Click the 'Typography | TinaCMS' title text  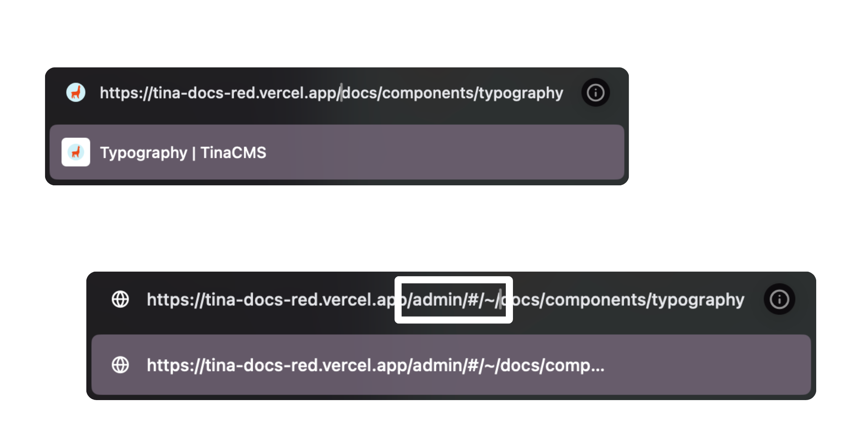pyautogui.click(x=183, y=152)
